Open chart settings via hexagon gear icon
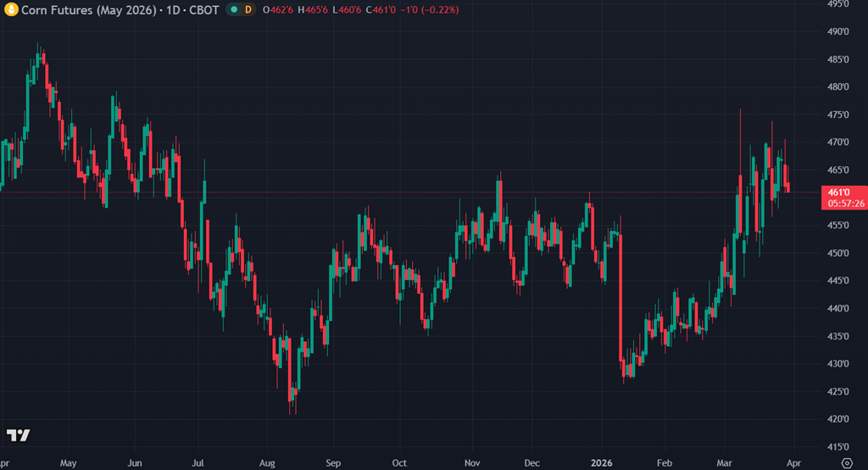This screenshot has height=470, width=868. [844, 461]
